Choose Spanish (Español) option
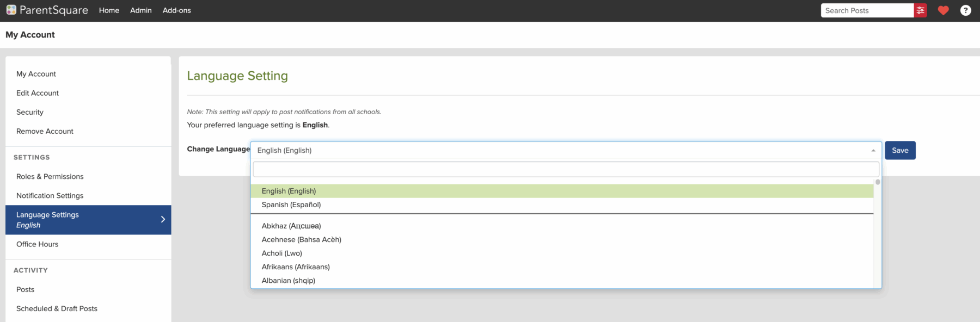This screenshot has height=322, width=980. tap(562, 205)
